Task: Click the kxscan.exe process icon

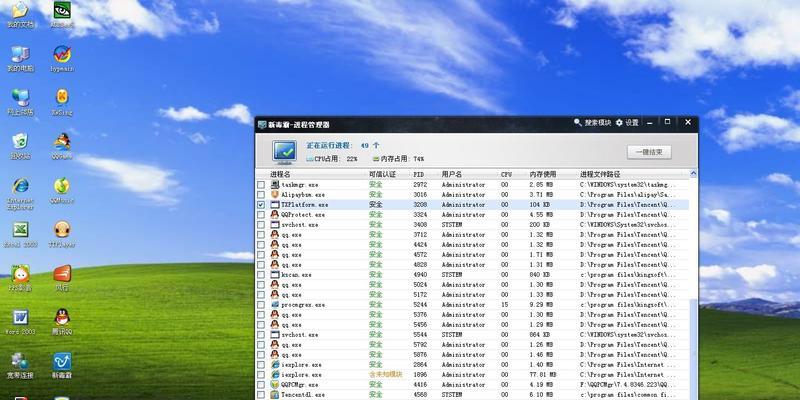Action: [x=275, y=274]
